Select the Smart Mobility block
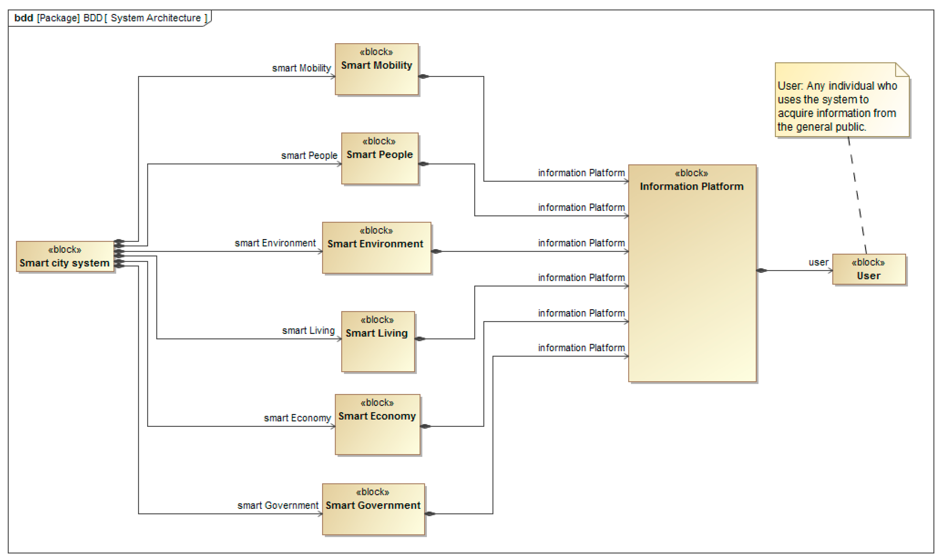Viewport: 941px width, 560px height. [377, 69]
